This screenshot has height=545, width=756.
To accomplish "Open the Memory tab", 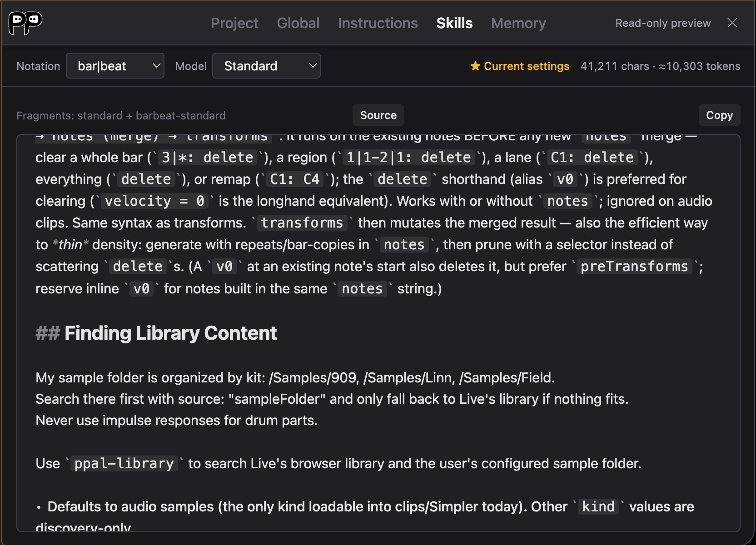I will pos(518,23).
